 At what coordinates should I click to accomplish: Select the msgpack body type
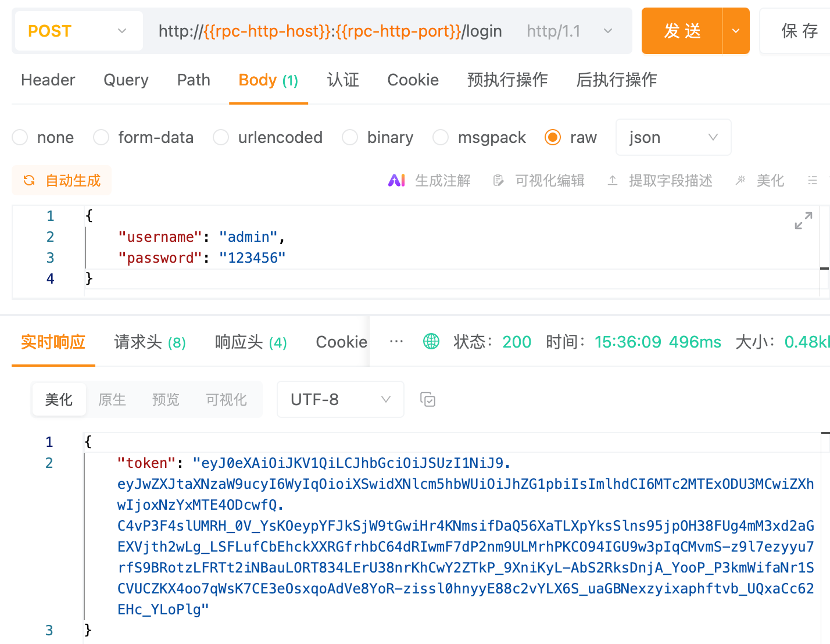pos(441,137)
